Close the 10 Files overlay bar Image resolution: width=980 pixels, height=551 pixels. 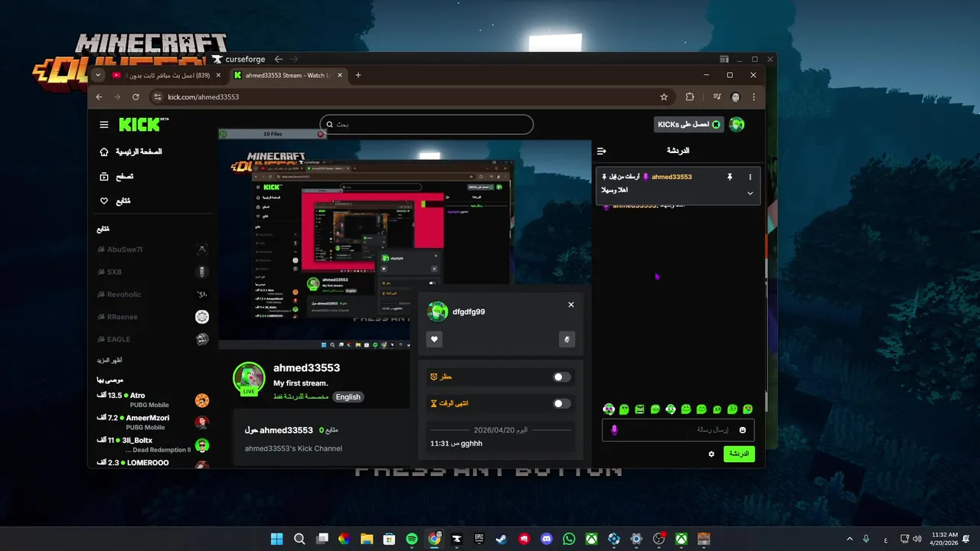click(x=321, y=134)
